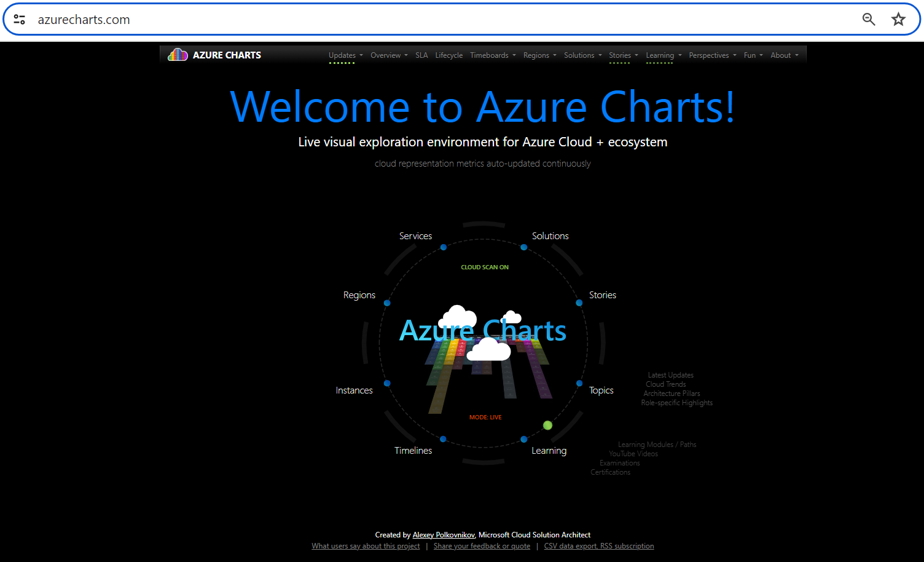
Task: Click the Stories dot on the circle
Action: coord(579,303)
